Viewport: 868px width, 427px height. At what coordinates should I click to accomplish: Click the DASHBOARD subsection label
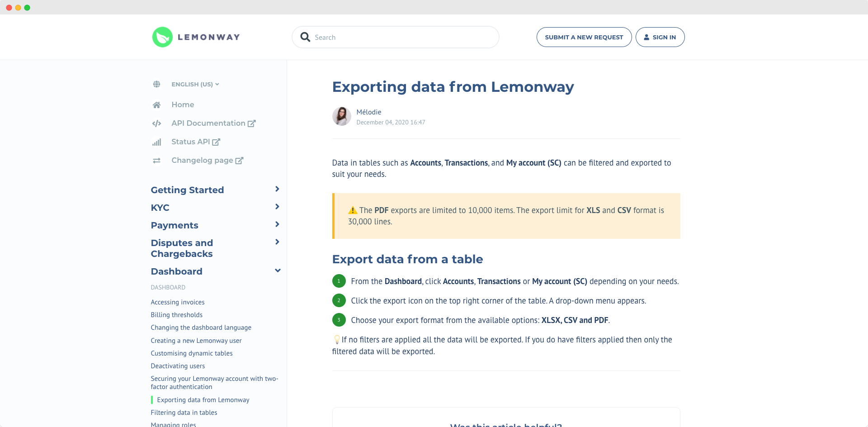click(x=168, y=287)
